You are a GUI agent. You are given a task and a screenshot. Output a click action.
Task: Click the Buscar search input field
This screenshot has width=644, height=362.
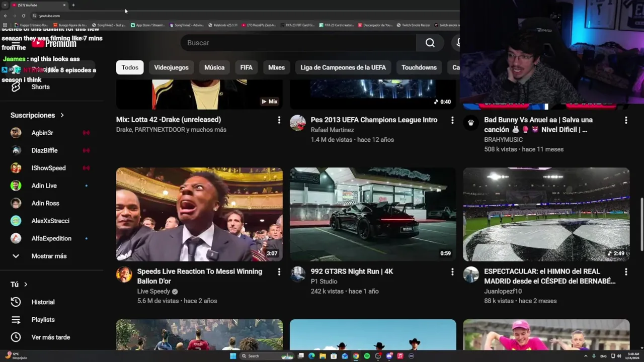tap(298, 43)
